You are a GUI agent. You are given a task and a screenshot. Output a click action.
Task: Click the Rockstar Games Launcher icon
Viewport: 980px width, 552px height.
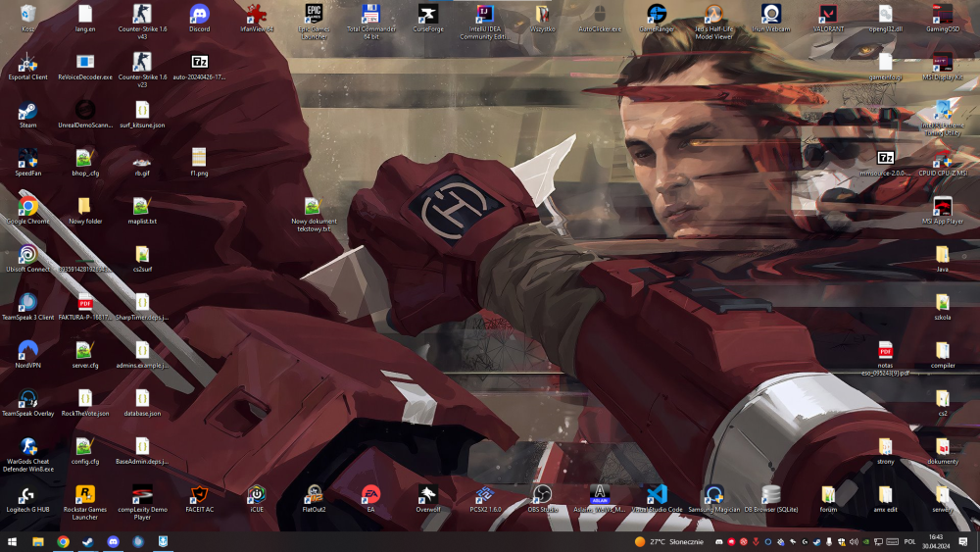[x=85, y=503]
